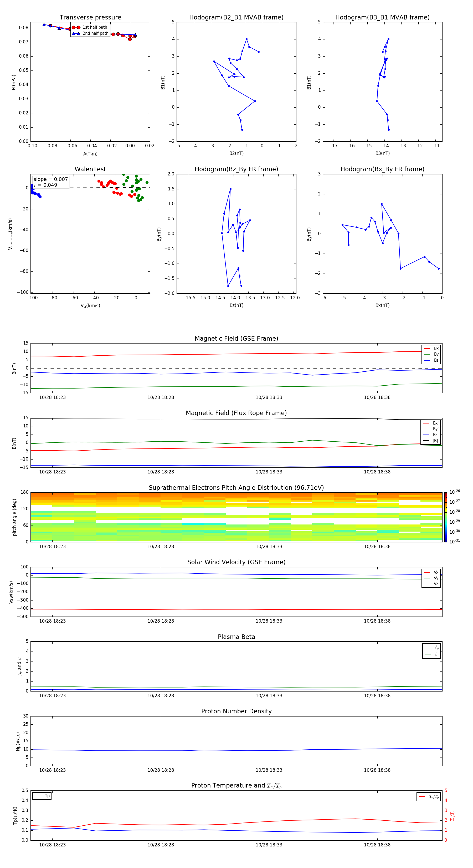Click the Vz entry in velocity legend
The height and width of the screenshot is (868, 473).
[431, 584]
